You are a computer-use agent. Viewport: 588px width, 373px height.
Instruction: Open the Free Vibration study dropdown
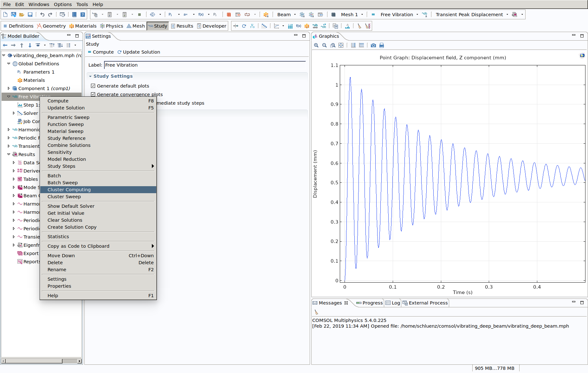point(417,15)
